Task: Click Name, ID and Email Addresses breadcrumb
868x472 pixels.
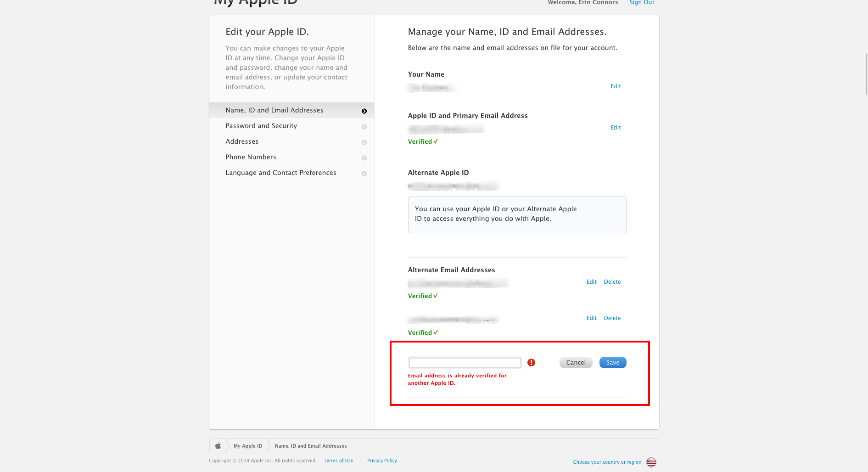Action: (311, 446)
